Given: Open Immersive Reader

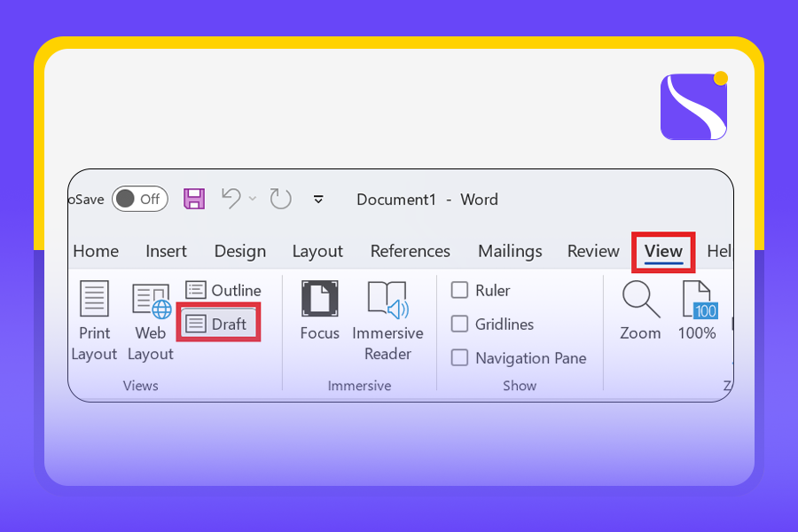Looking at the screenshot, I should point(387,320).
